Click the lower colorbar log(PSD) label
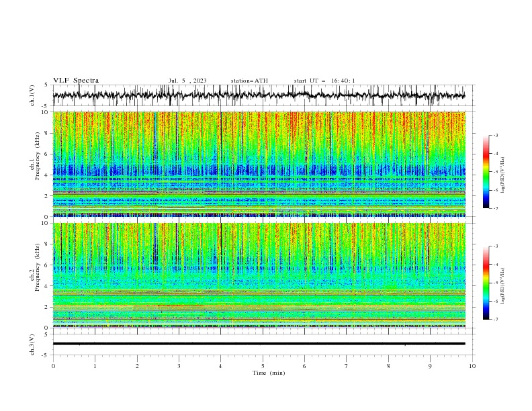This screenshot has width=532, height=411. (503, 286)
